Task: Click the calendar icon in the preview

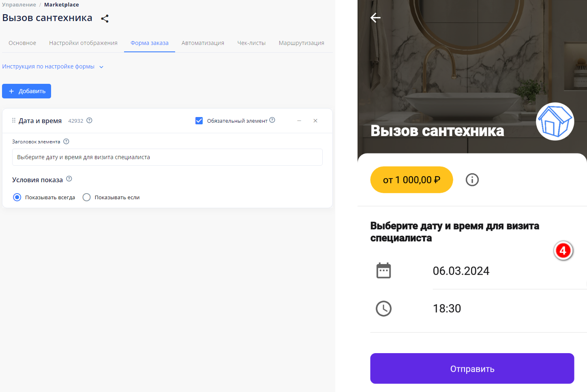Action: (383, 271)
